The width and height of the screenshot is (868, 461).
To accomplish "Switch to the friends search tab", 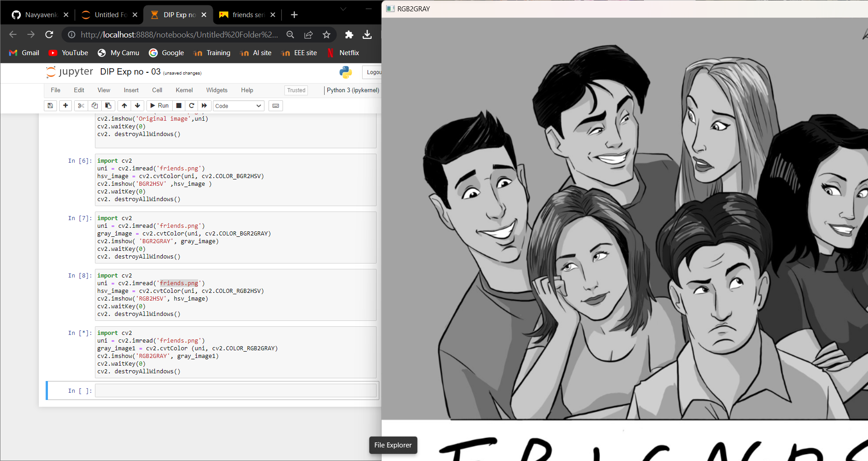I will coord(247,15).
